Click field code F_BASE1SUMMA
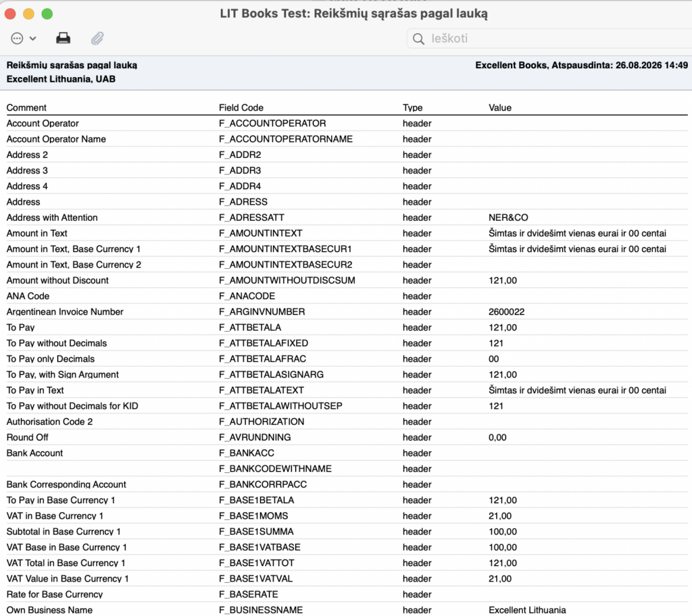Screen dimensions: 692x616 click(x=256, y=532)
